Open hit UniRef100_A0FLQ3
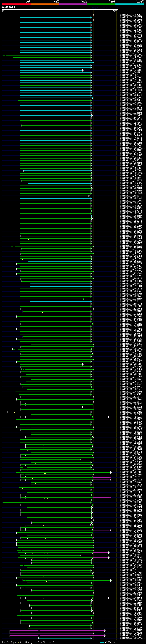Image resolution: width=146 pixels, height=644 pixels. [131, 27]
